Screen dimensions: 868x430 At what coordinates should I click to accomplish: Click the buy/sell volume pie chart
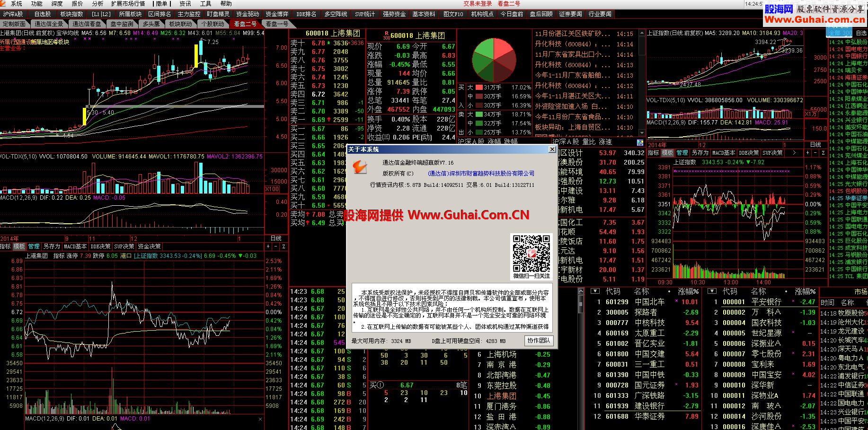pos(494,60)
